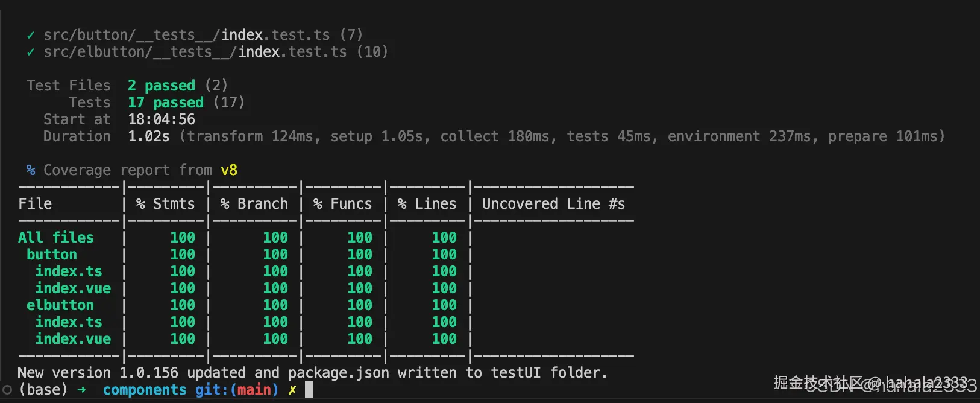Click the "% Branch" column header

click(254, 204)
